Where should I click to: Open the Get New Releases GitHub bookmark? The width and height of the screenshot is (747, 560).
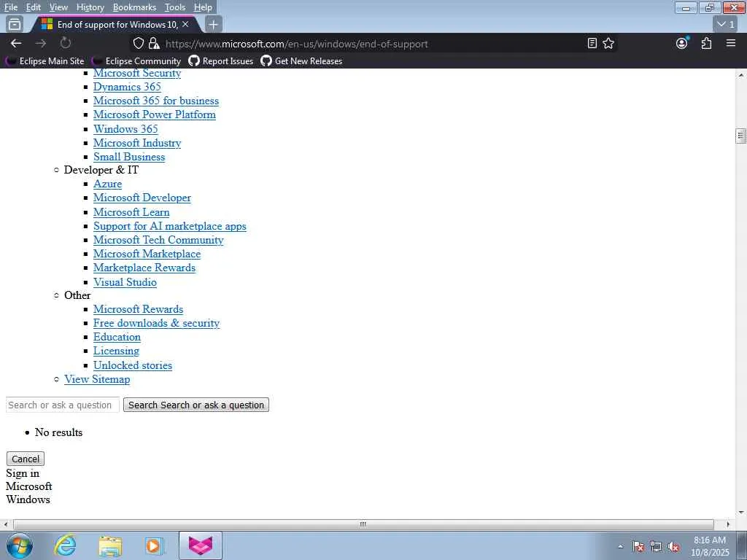301,61
